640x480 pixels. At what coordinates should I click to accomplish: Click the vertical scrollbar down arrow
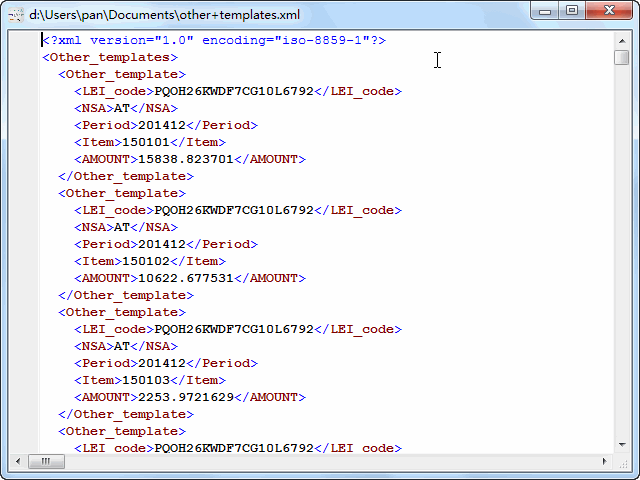(622, 444)
